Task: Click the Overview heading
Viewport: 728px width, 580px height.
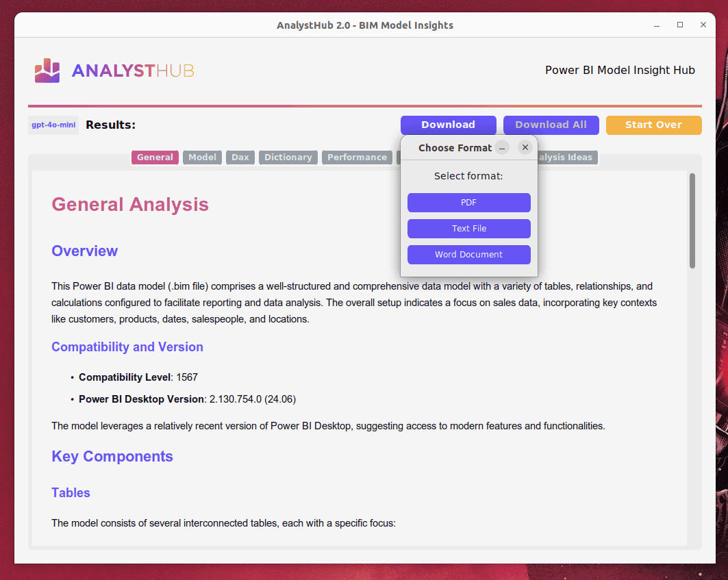Action: point(84,251)
